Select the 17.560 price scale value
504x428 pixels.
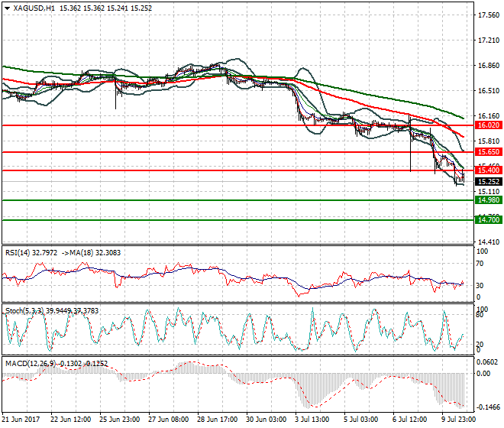[489, 15]
